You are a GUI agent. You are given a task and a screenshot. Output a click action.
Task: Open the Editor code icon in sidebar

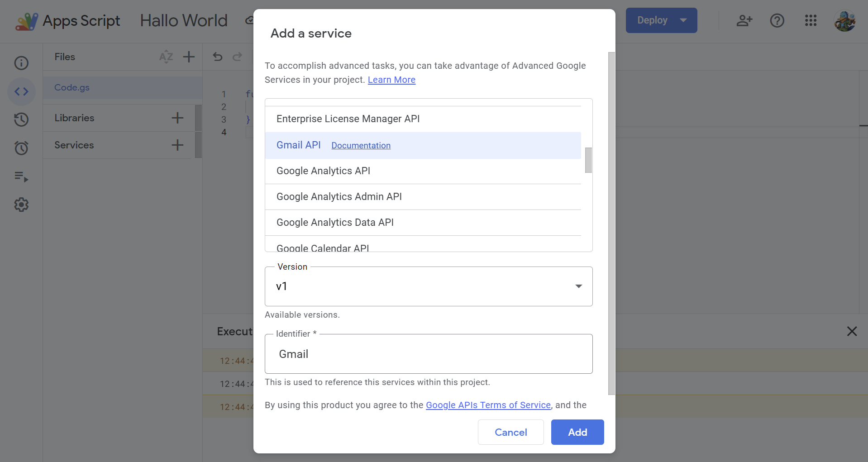(x=21, y=91)
